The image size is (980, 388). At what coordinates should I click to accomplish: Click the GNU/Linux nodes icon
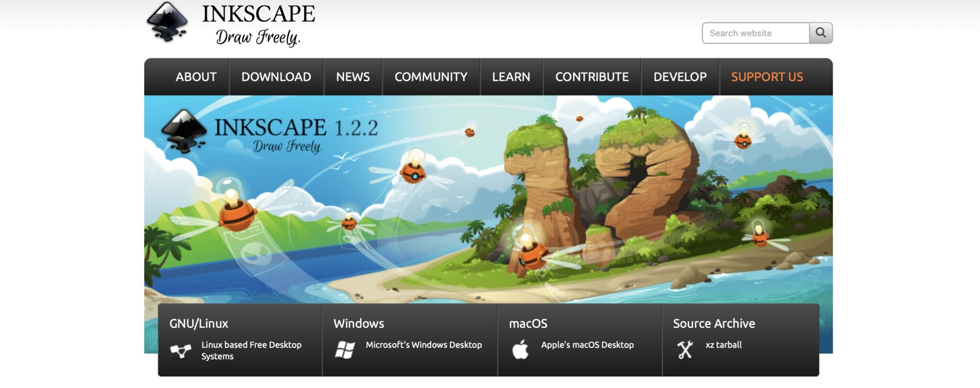click(181, 351)
